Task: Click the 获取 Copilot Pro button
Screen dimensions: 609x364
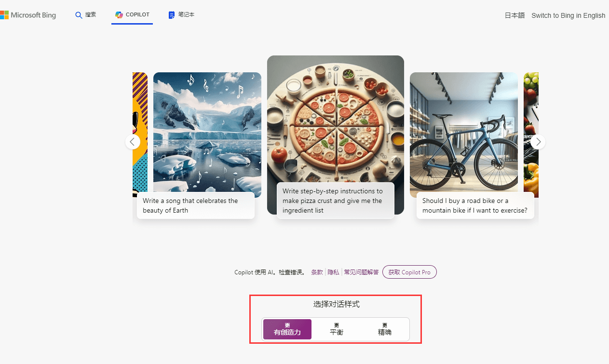Action: (x=409, y=272)
